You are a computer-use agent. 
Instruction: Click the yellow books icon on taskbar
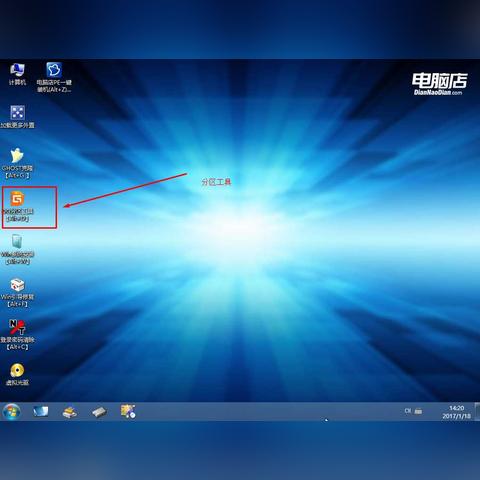70,412
